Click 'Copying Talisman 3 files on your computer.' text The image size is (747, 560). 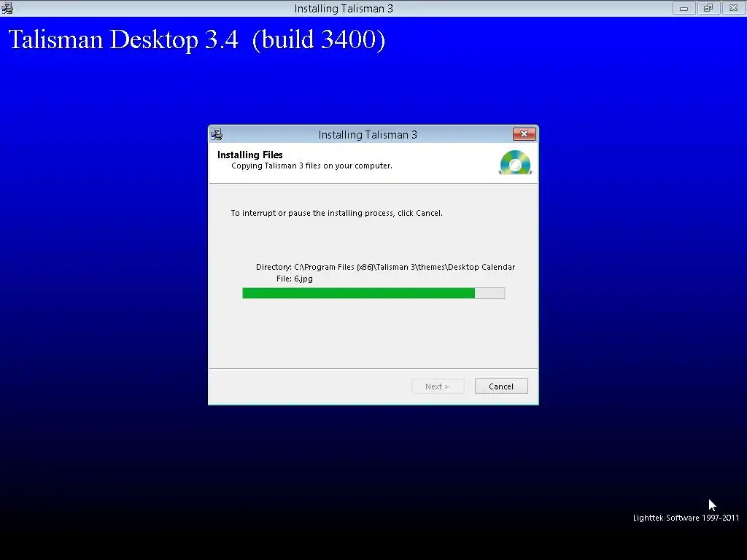(x=311, y=166)
